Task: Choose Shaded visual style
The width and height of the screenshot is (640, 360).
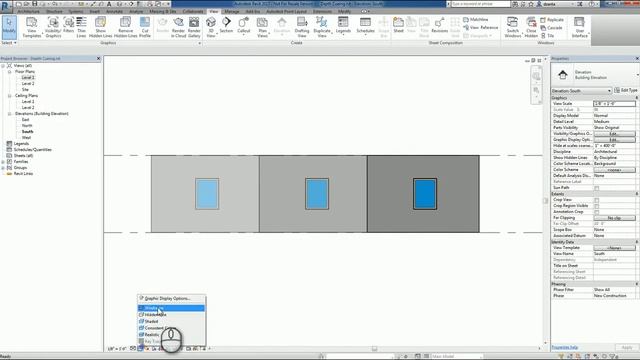Action: point(171,321)
